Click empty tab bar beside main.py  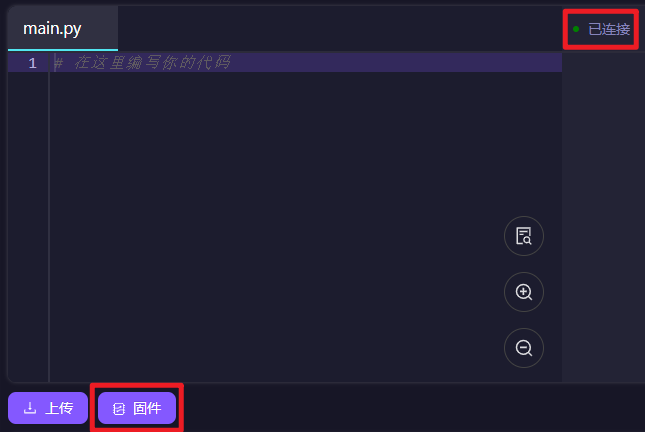click(340, 28)
